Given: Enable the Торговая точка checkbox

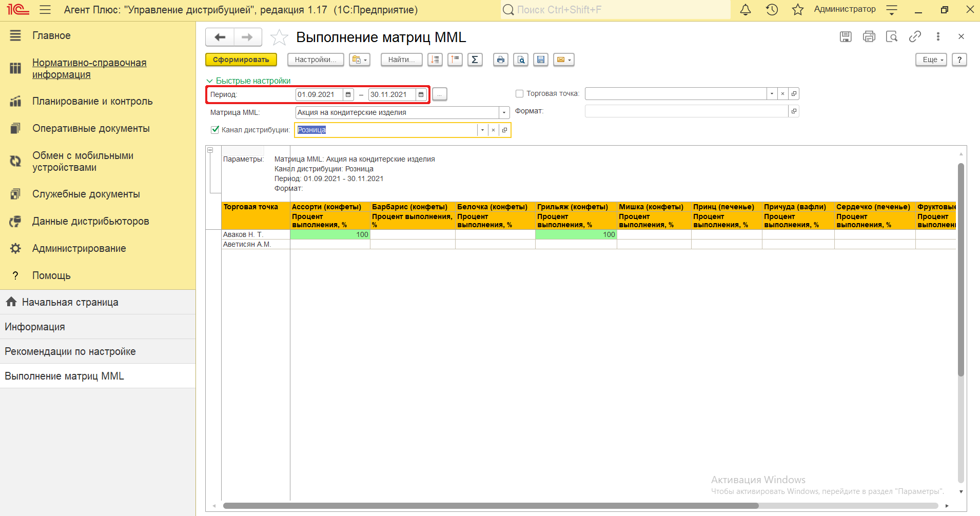Looking at the screenshot, I should 519,93.
